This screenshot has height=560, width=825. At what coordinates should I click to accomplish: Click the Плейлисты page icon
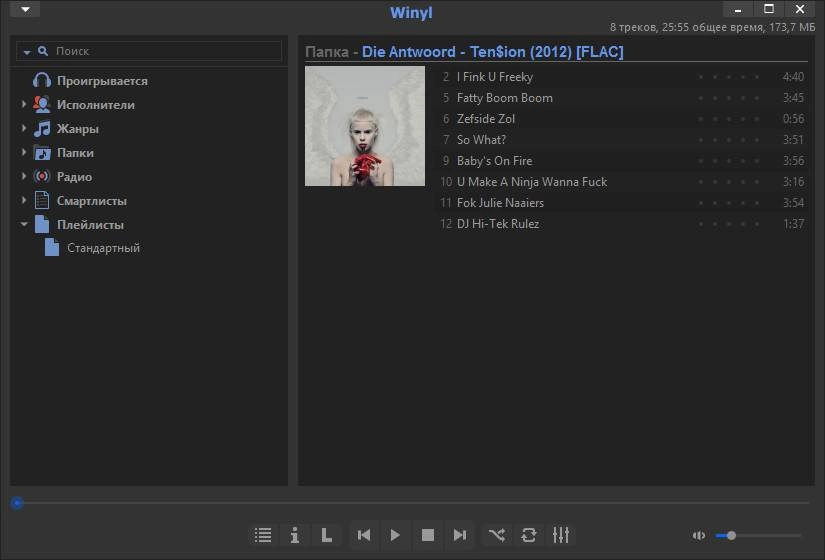tap(42, 224)
